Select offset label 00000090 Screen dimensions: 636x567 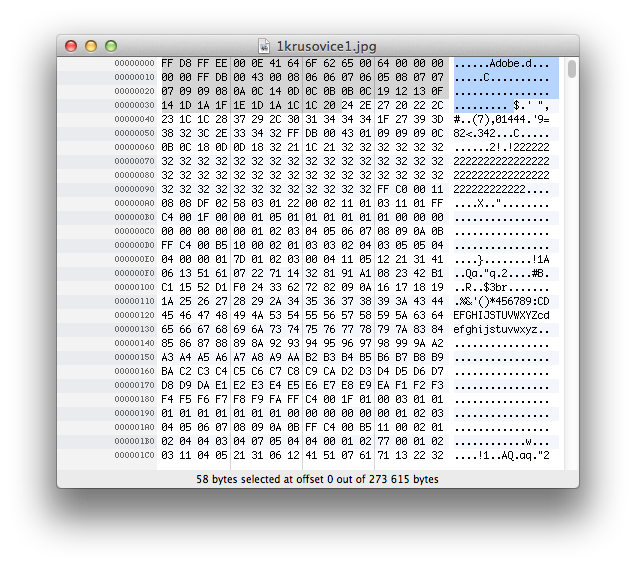(134, 189)
